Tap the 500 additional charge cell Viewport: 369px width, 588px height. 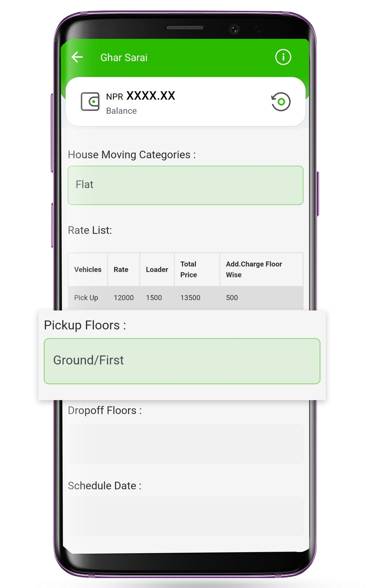[232, 298]
